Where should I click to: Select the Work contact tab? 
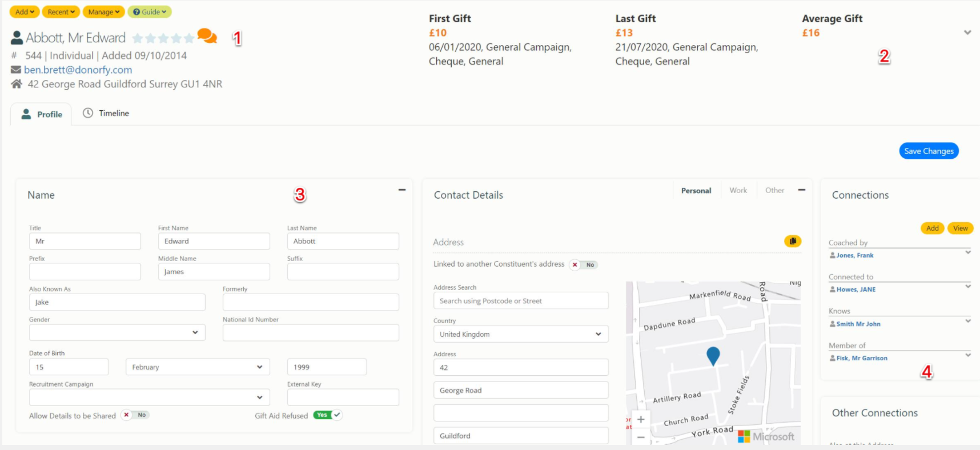pyautogui.click(x=738, y=190)
